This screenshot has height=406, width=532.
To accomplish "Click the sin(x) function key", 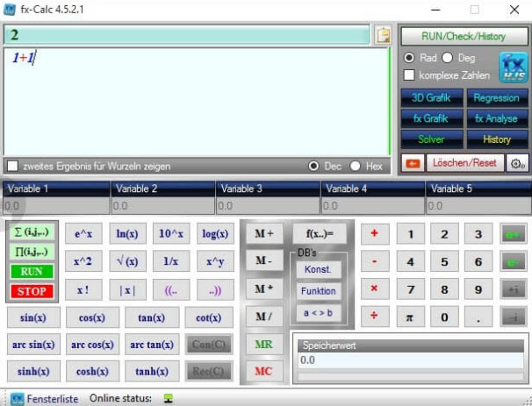I will (33, 317).
